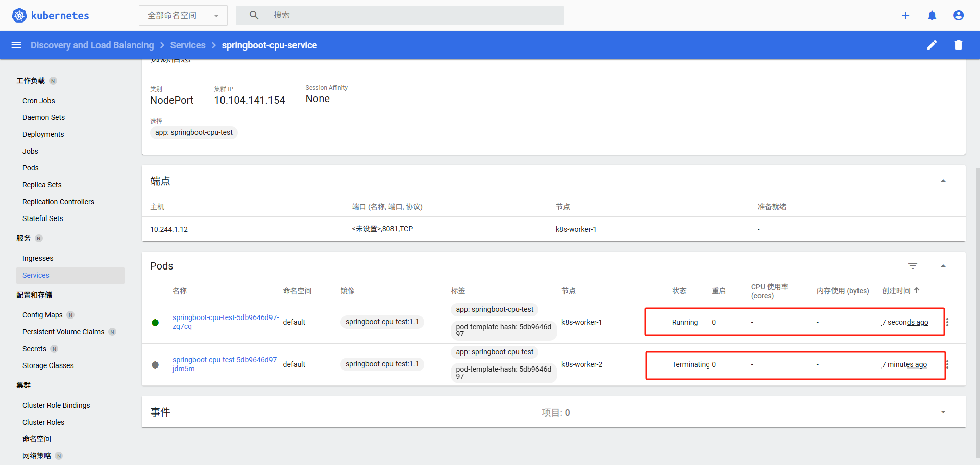Screen dimensions: 980x465
Task: Collapse the 端点 card
Action: click(943, 181)
